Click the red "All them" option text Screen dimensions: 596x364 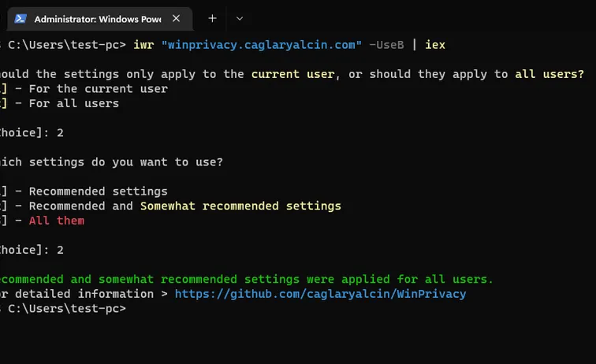(x=56, y=221)
